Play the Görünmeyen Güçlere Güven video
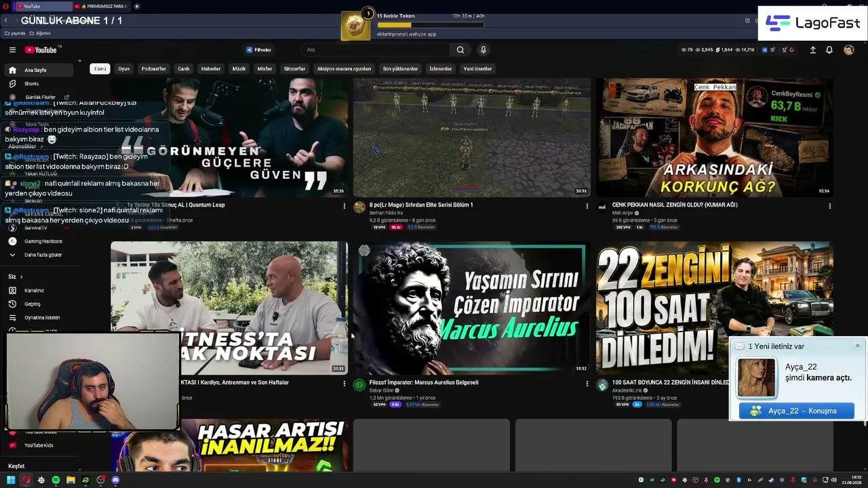This screenshot has height=488, width=868. [x=229, y=138]
